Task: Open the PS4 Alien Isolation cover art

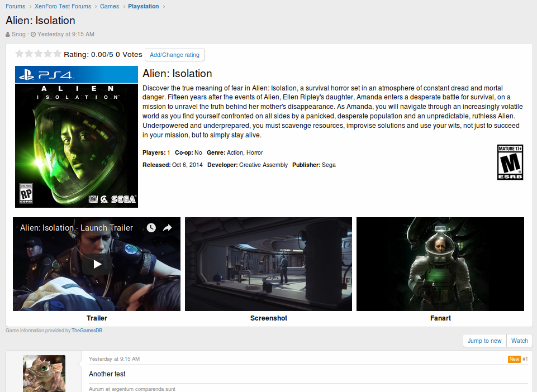Action: coord(77,137)
